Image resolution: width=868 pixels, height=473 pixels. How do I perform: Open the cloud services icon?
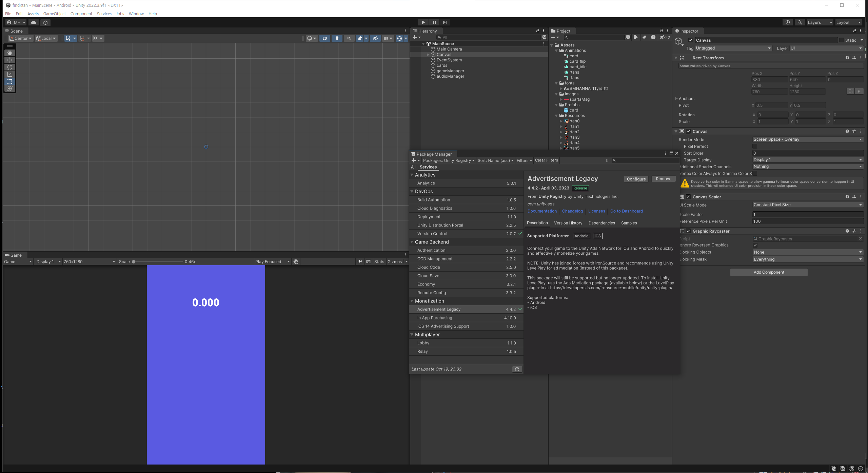[x=34, y=22]
